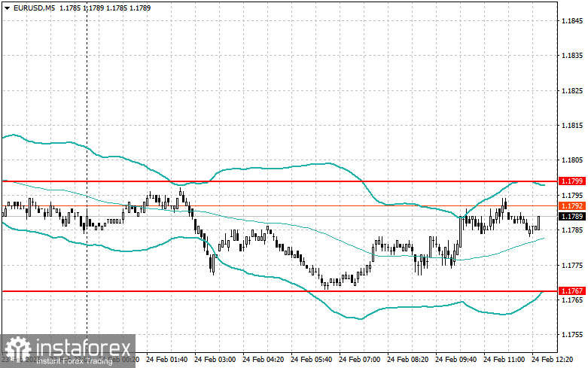Click the 1.1775 price axis label
The image size is (588, 368).
click(572, 266)
